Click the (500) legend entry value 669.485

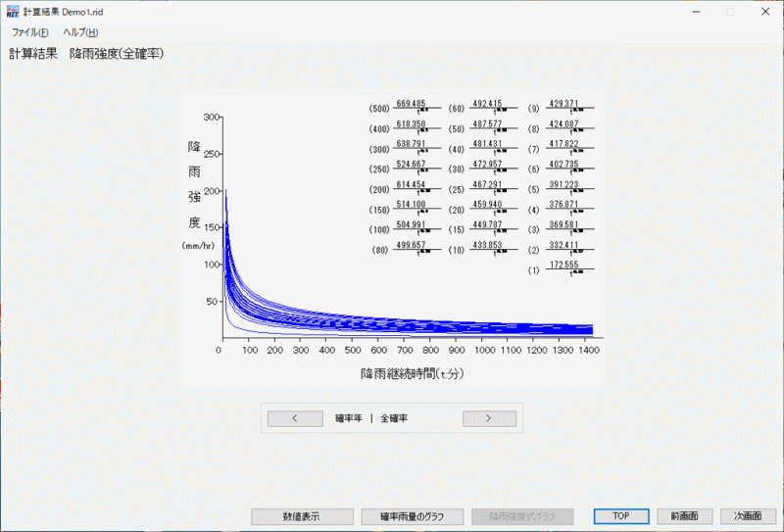411,104
